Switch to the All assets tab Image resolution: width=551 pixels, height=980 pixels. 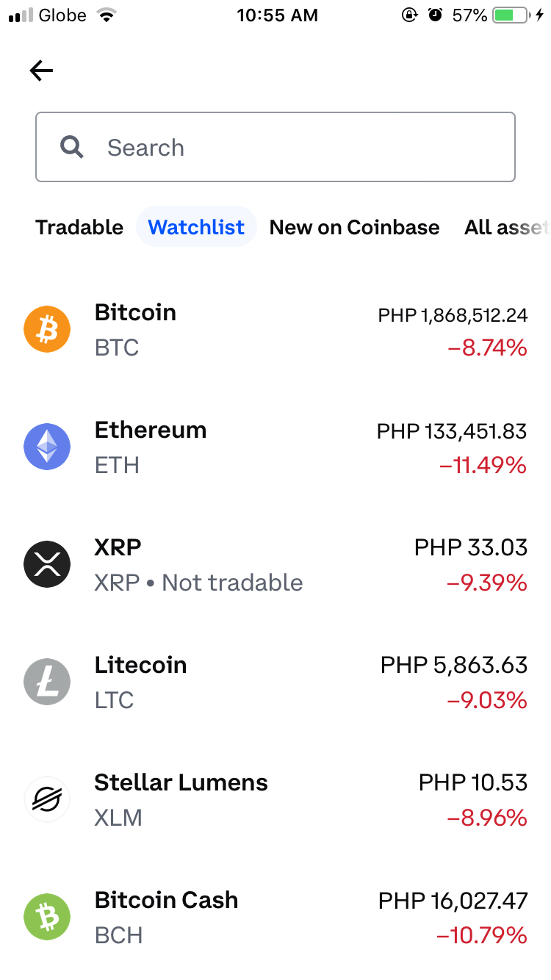pos(507,227)
